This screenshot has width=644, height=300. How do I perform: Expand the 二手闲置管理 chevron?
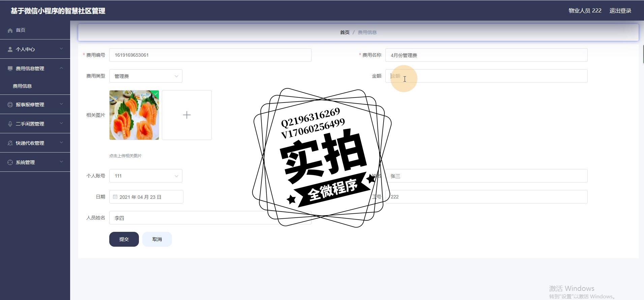(61, 124)
